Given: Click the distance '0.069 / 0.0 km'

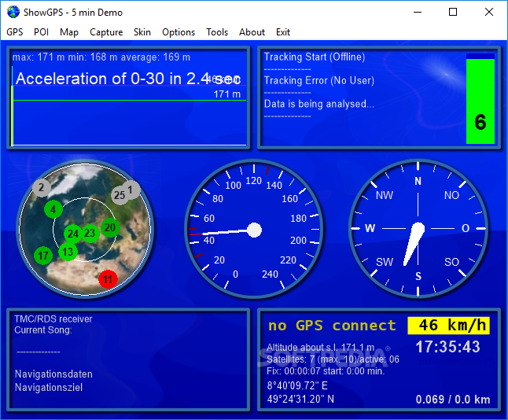Looking at the screenshot, I should coord(453,400).
